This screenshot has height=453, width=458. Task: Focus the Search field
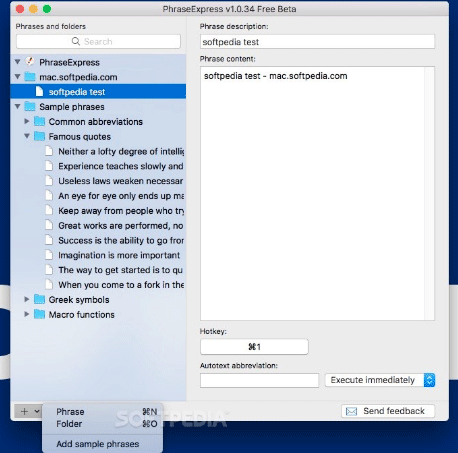(x=98, y=41)
